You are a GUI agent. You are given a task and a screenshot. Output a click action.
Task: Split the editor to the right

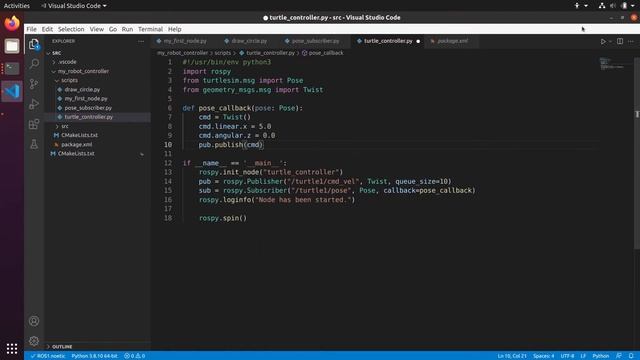[620, 41]
